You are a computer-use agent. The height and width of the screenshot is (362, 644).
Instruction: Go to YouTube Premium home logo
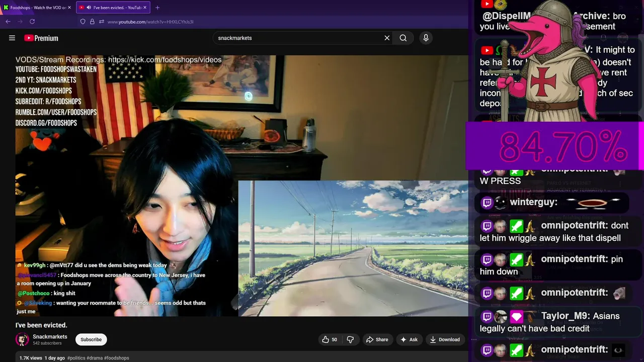(x=41, y=38)
